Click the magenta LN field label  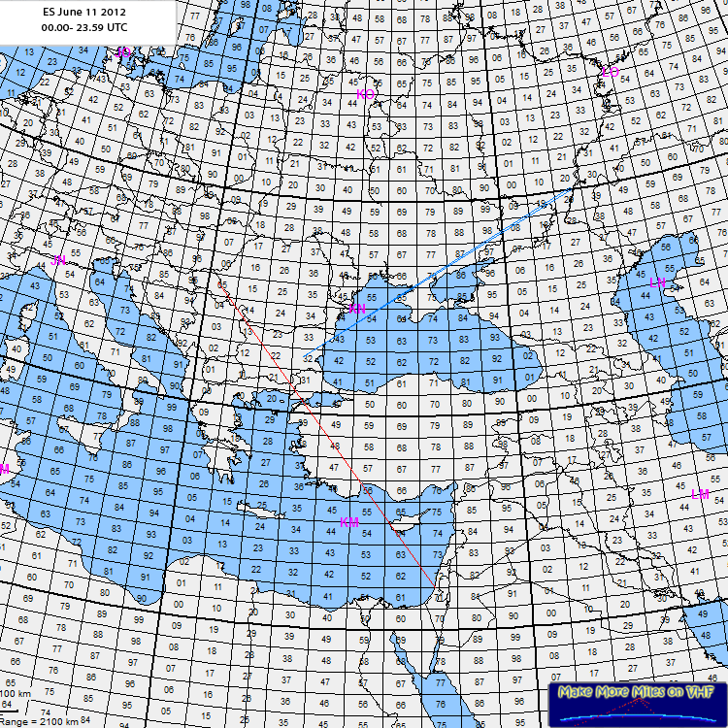pos(658,282)
